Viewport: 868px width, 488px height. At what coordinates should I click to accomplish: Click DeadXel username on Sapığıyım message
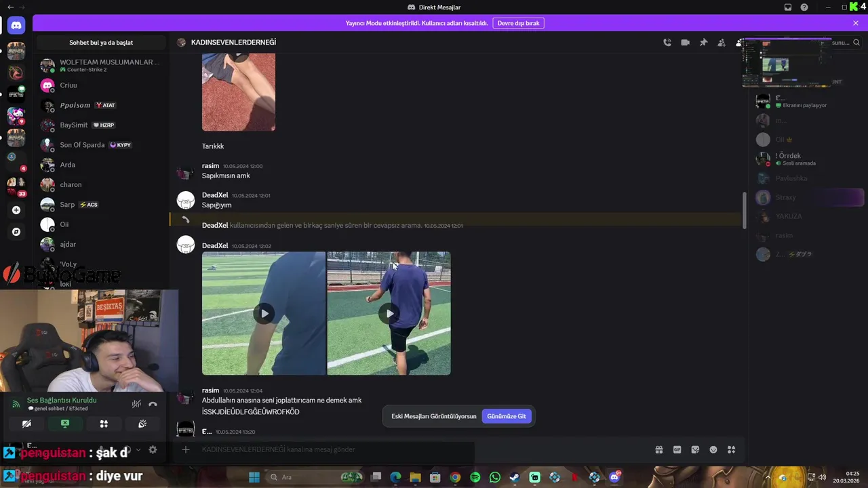(x=215, y=195)
